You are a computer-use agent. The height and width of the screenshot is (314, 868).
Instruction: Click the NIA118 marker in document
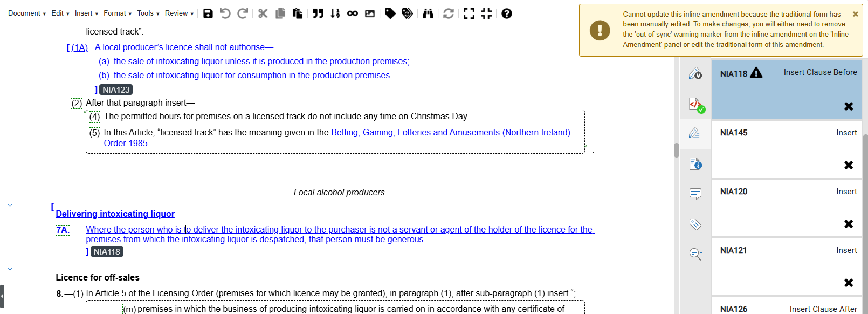click(107, 252)
